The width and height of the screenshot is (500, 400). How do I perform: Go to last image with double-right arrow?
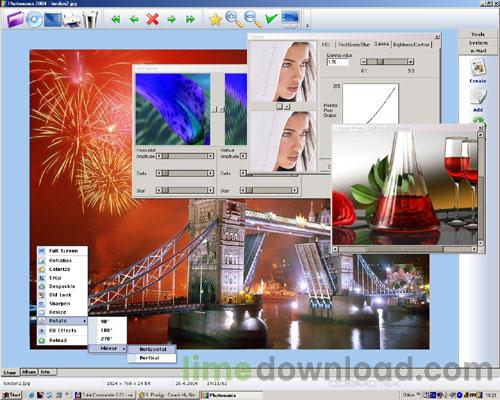point(190,19)
